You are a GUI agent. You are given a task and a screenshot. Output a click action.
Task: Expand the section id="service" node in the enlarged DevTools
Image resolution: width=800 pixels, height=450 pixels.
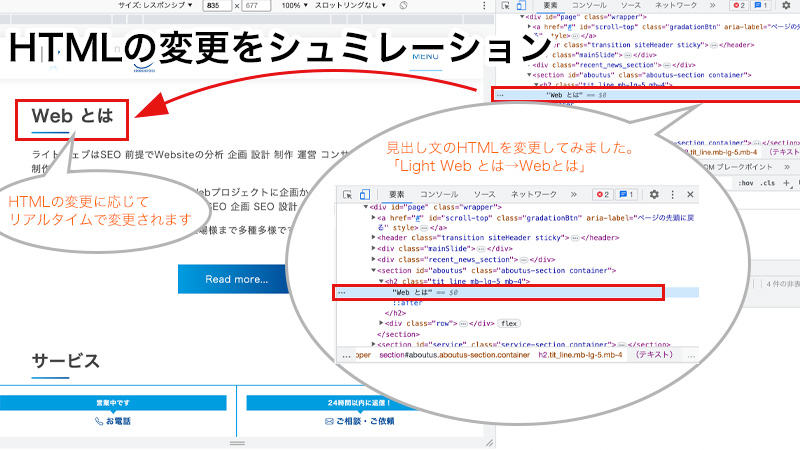[x=373, y=344]
